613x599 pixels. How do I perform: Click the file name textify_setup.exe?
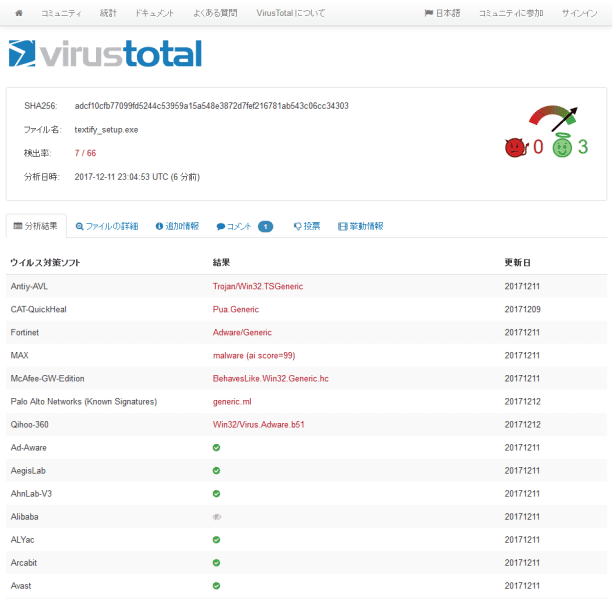[106, 130]
